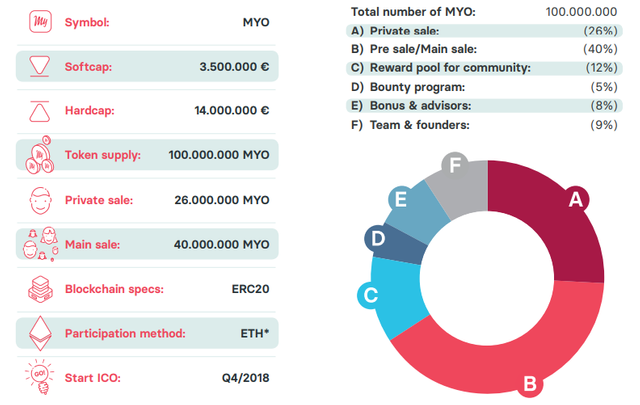Click the Private sale smiling face icon

coord(40,200)
